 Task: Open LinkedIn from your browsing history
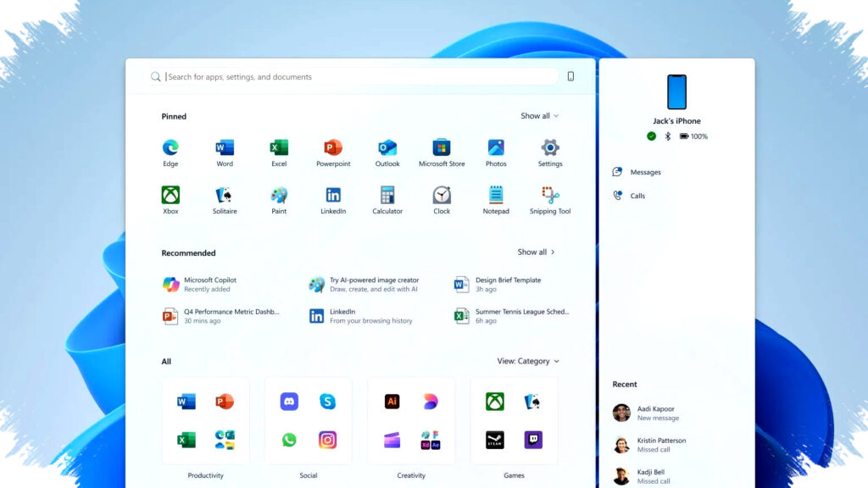360,316
